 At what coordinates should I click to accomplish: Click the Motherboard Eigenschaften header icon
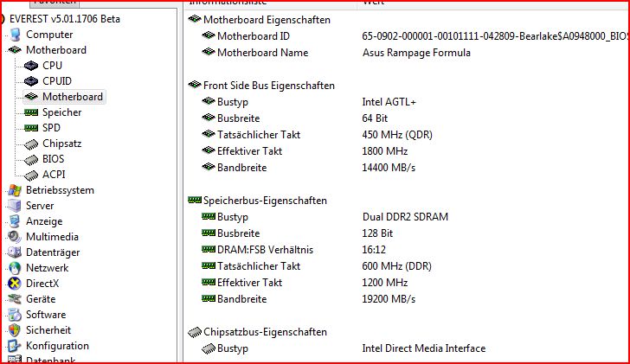tap(195, 18)
